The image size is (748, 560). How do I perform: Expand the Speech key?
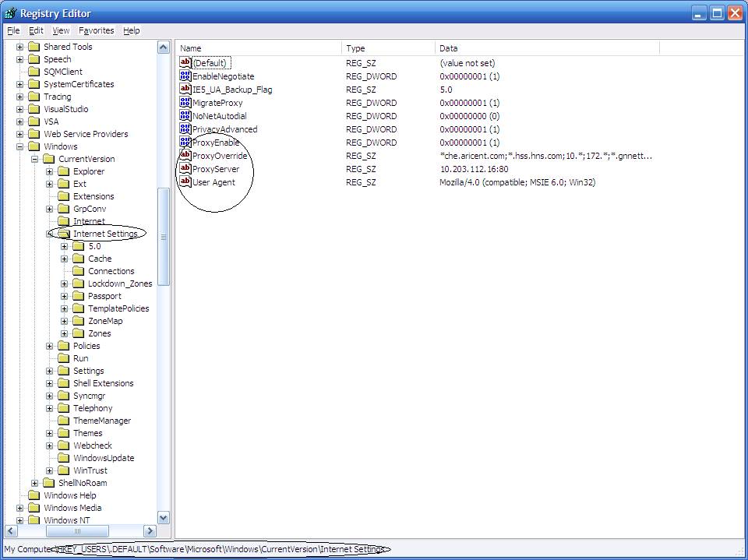click(x=19, y=59)
